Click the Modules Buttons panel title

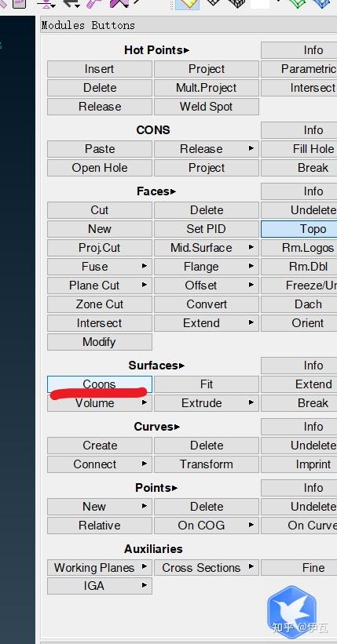[x=88, y=25]
